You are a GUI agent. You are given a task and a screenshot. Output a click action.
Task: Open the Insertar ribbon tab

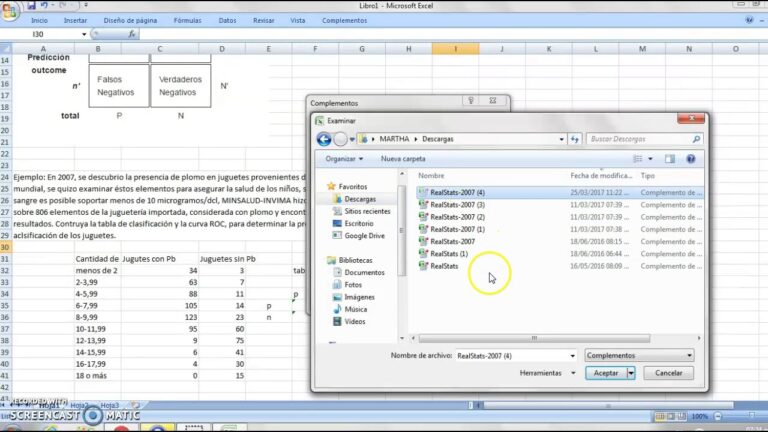(75, 21)
